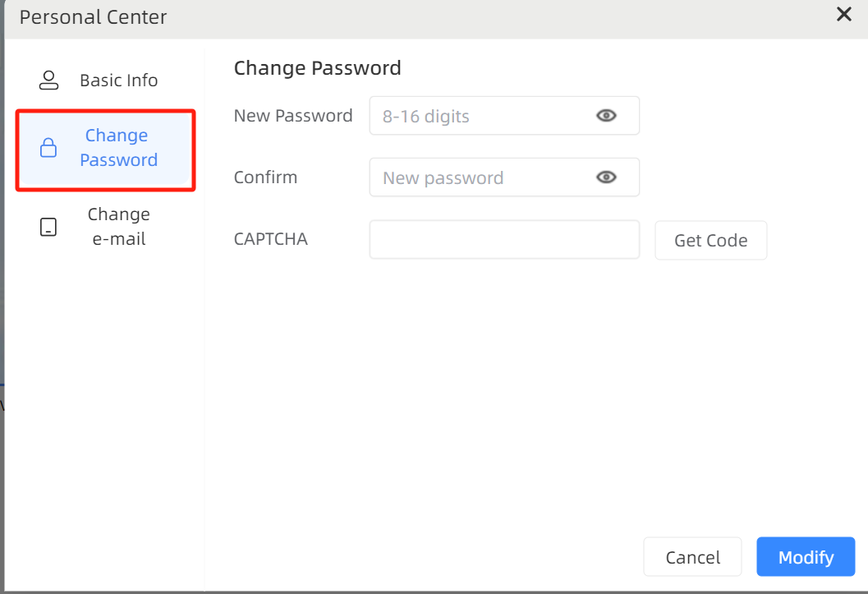The width and height of the screenshot is (868, 594).
Task: Click the Change Password form heading
Action: click(x=317, y=68)
